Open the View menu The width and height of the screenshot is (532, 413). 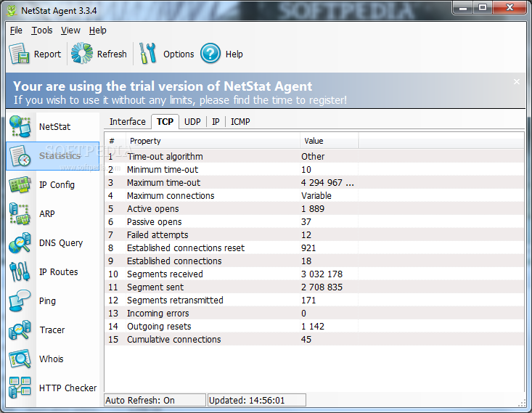[70, 30]
